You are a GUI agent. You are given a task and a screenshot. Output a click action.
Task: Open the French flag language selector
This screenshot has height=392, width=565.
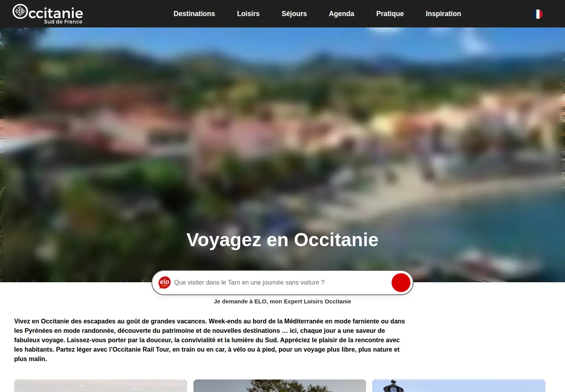538,14
